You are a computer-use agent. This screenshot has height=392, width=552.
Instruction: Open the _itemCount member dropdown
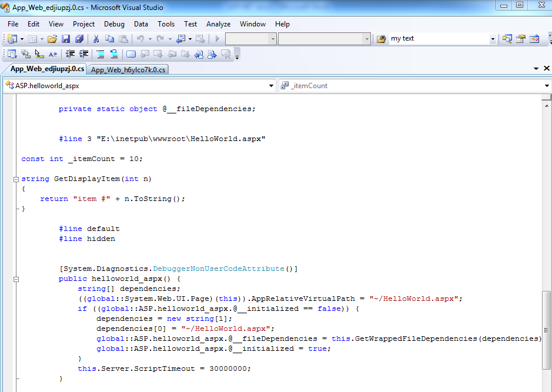coord(546,85)
